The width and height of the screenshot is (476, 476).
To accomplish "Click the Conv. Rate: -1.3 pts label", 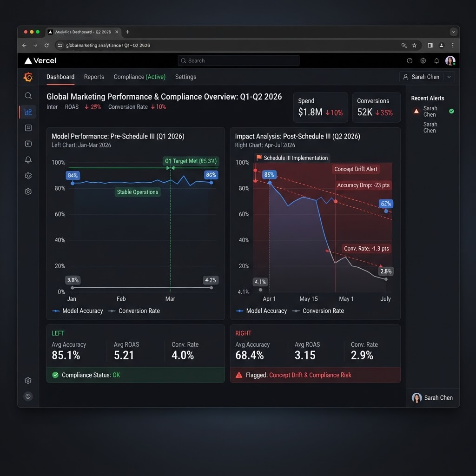I will click(366, 249).
